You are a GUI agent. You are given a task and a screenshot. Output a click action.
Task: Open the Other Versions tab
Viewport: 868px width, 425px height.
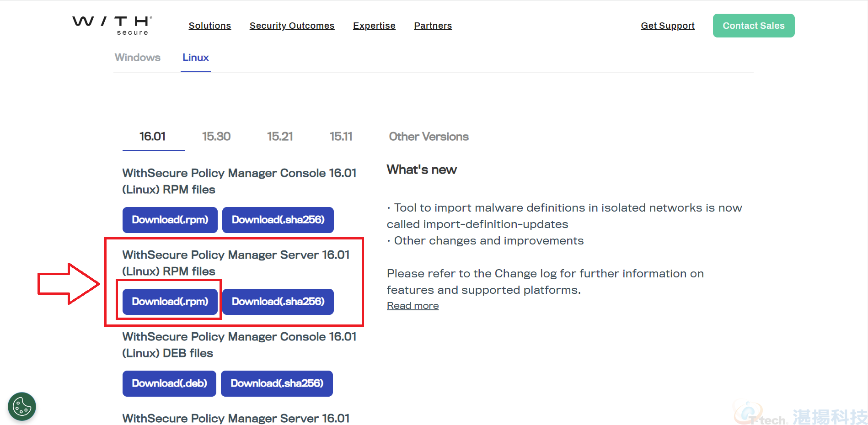point(429,137)
